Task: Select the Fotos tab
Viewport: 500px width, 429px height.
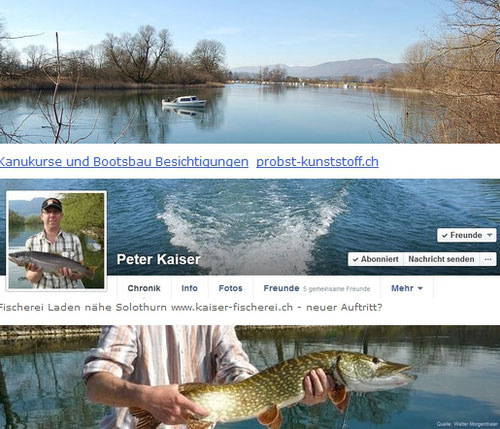Action: [230, 288]
